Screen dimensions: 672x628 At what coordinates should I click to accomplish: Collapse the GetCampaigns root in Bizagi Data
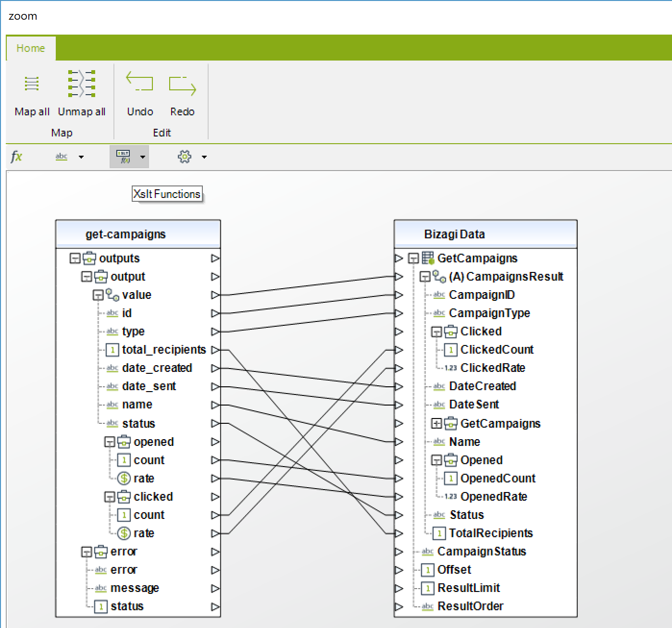tap(413, 259)
